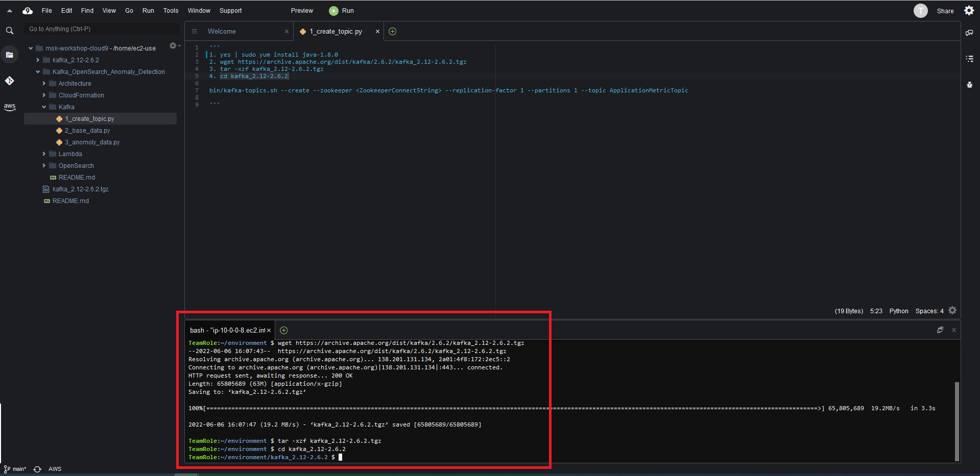Click the Share button
The height and width of the screenshot is (476, 980).
tap(945, 11)
